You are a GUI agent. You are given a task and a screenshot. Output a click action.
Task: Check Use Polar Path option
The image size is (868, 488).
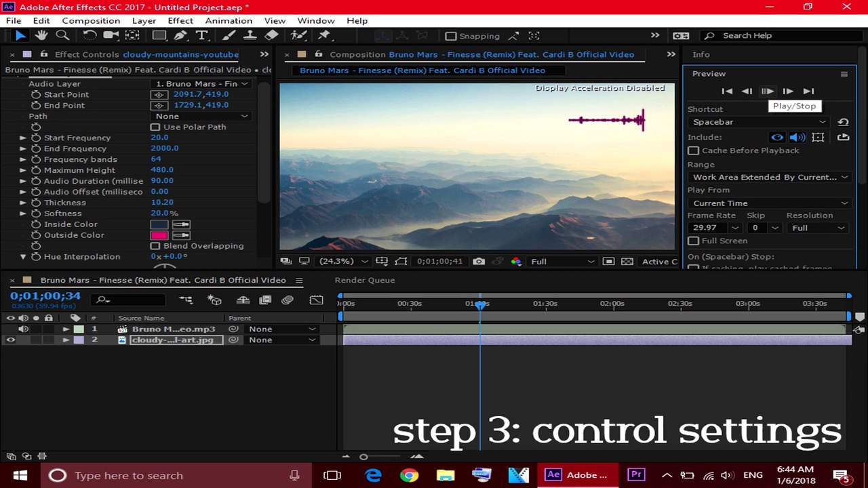tap(155, 127)
